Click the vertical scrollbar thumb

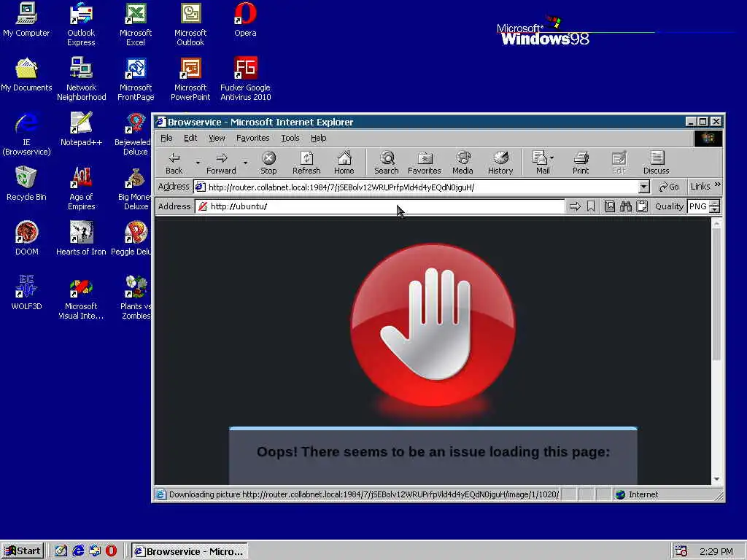click(716, 295)
